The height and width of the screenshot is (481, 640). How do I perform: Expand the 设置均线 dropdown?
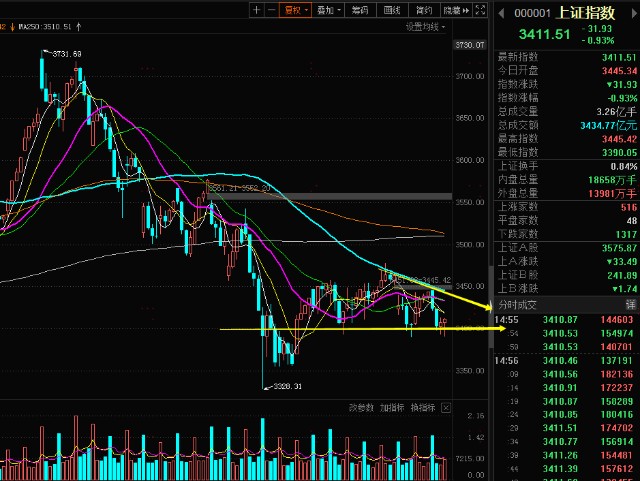coord(425,27)
